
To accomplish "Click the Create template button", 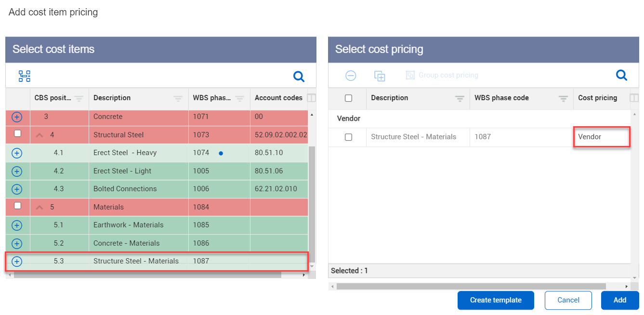I will (x=496, y=300).
